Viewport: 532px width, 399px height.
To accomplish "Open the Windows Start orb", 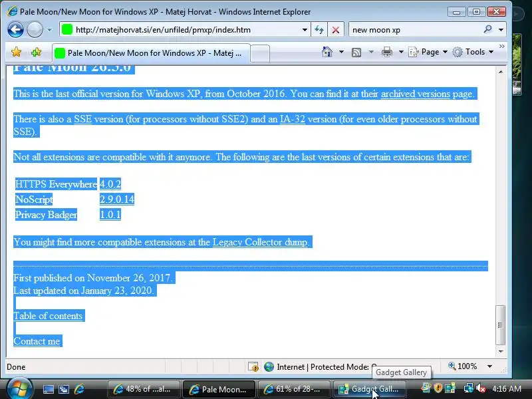I will (x=20, y=388).
